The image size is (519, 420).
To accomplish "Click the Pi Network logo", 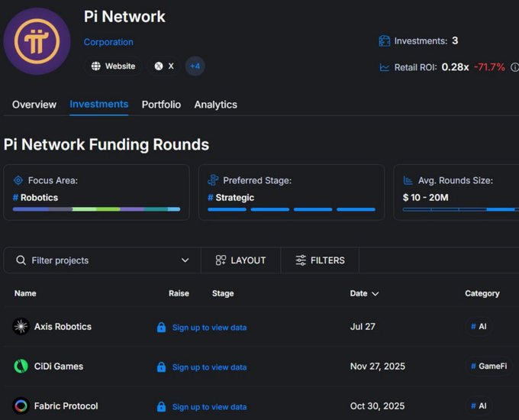I will pyautogui.click(x=37, y=41).
